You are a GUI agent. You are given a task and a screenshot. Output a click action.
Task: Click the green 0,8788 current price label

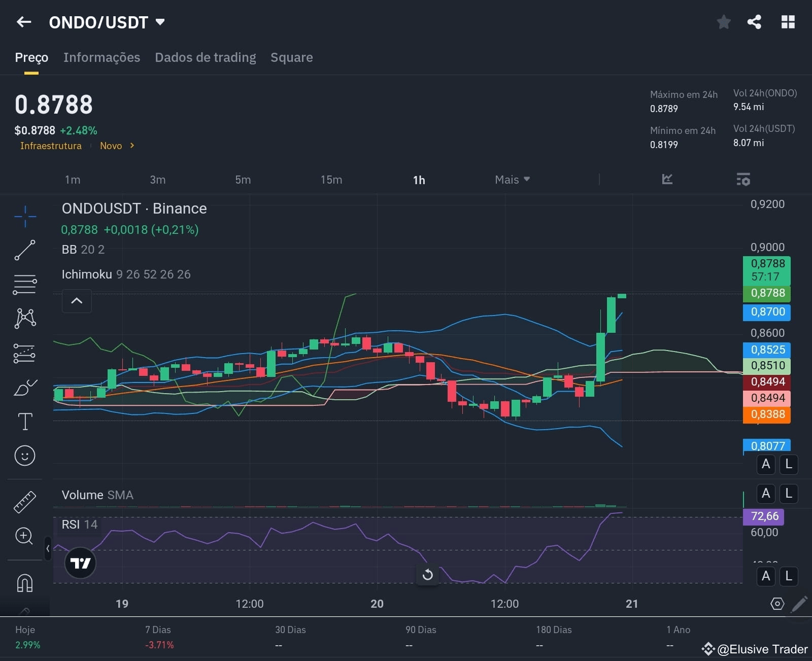(767, 270)
